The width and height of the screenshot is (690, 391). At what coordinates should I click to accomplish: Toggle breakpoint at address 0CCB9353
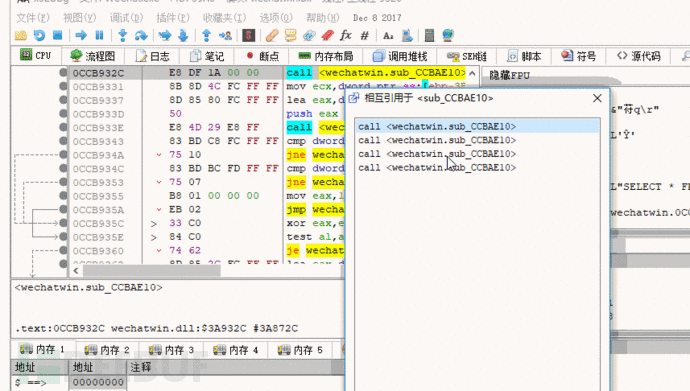pyautogui.click(x=63, y=182)
